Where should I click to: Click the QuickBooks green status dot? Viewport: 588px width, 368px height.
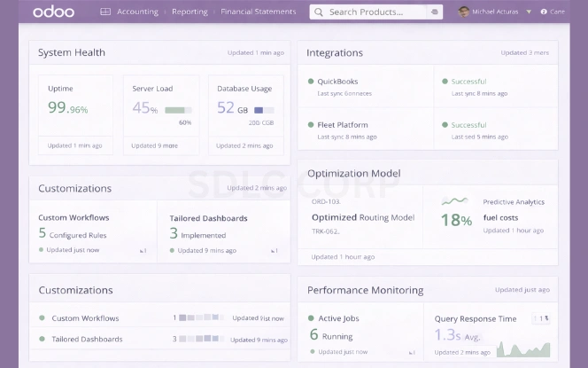coord(311,81)
